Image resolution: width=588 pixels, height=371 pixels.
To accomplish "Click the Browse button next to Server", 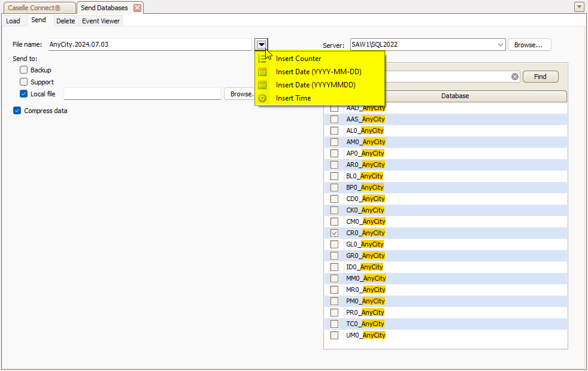I will coord(529,45).
